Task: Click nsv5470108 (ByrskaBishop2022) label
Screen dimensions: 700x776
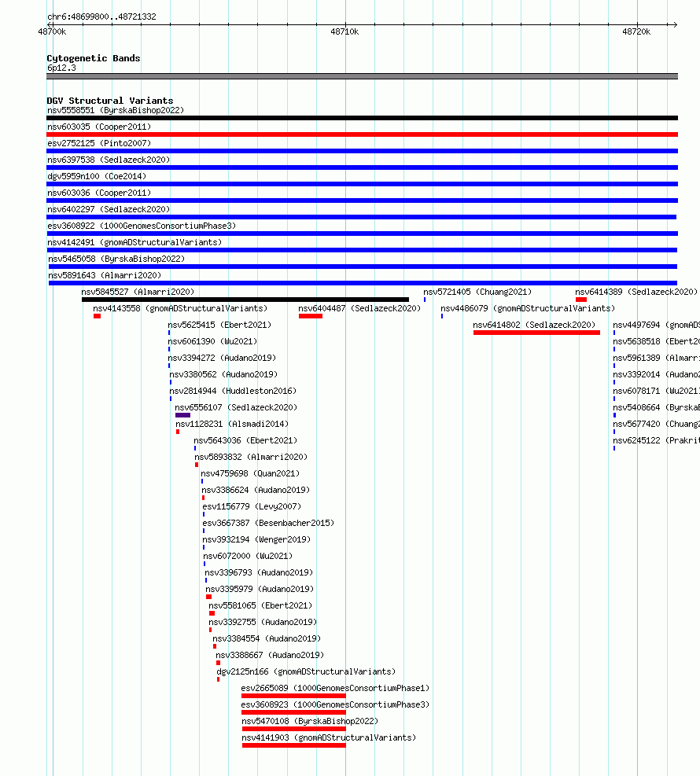Action: (x=310, y=721)
